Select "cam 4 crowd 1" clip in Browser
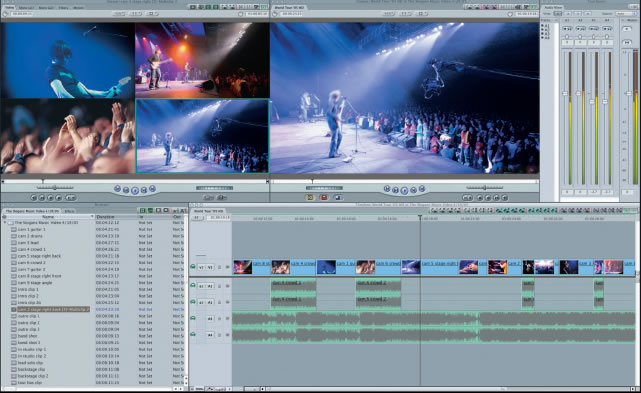 (x=31, y=249)
